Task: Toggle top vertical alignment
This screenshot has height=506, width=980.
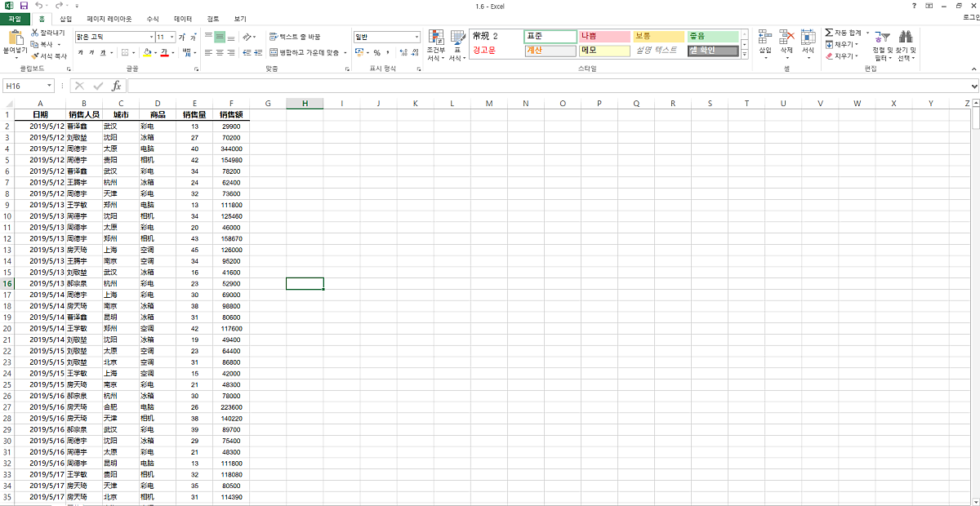Action: point(208,37)
